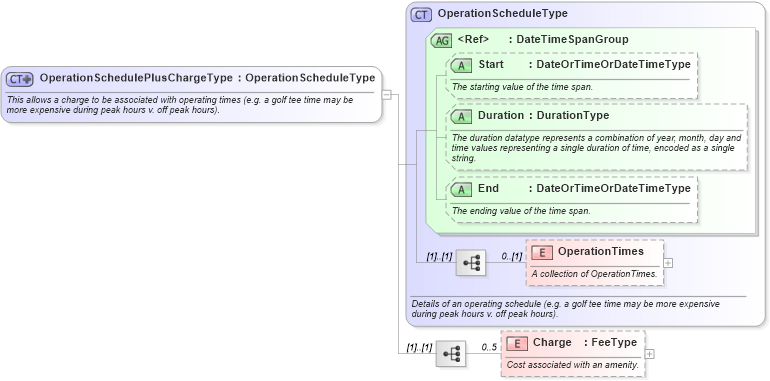The image size is (770, 381).
Task: Click the 'Details of an operating schedule' annotation
Action: [565, 309]
